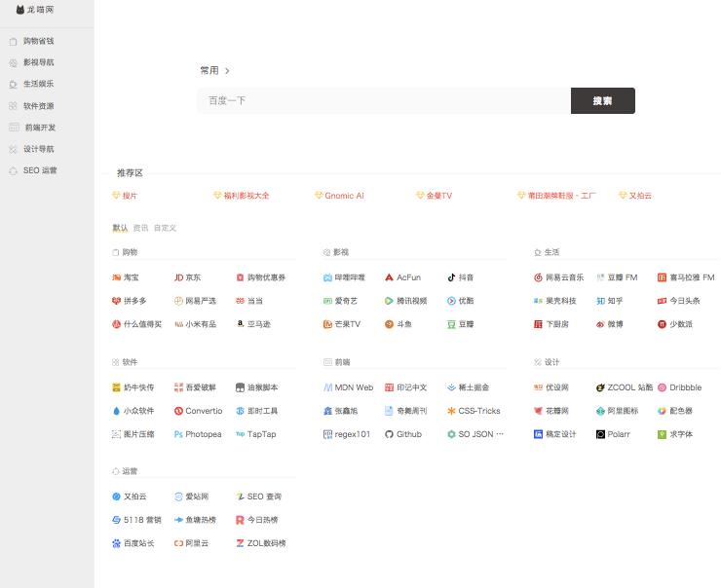Screen dimensions: 721x588
Task: Expand the 常用 search category chevron
Action: pos(227,71)
